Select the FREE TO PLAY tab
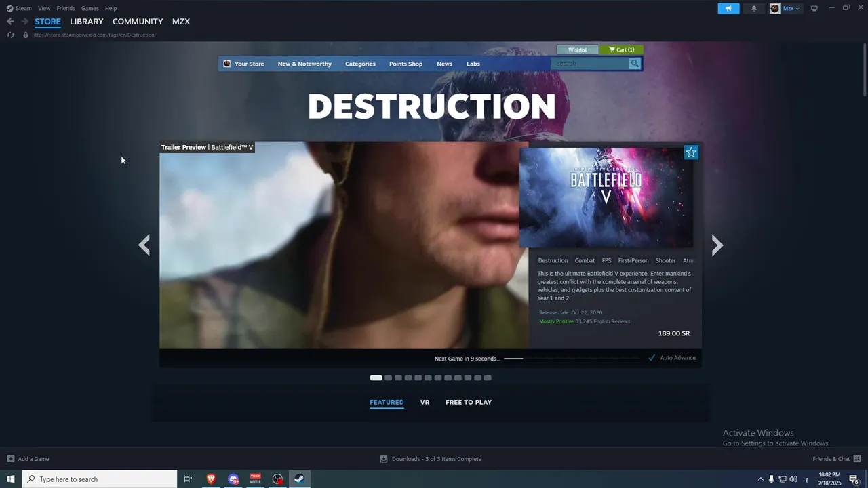The image size is (868, 488). [x=469, y=402]
